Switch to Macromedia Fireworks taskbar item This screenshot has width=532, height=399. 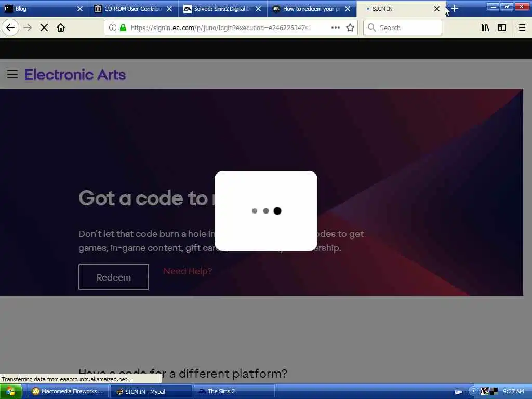click(x=68, y=392)
